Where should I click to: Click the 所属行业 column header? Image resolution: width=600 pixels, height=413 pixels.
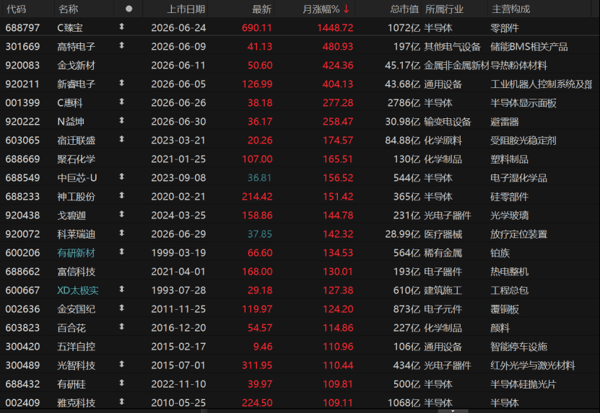[x=444, y=9]
